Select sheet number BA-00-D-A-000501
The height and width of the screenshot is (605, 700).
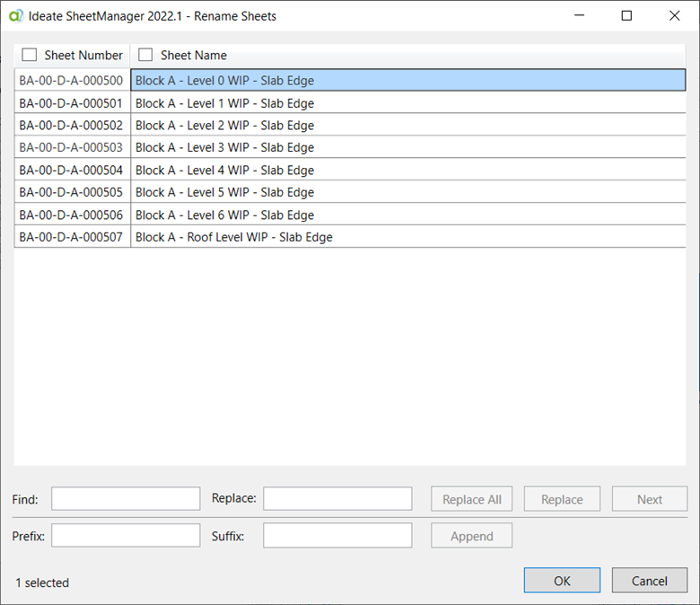coord(73,102)
